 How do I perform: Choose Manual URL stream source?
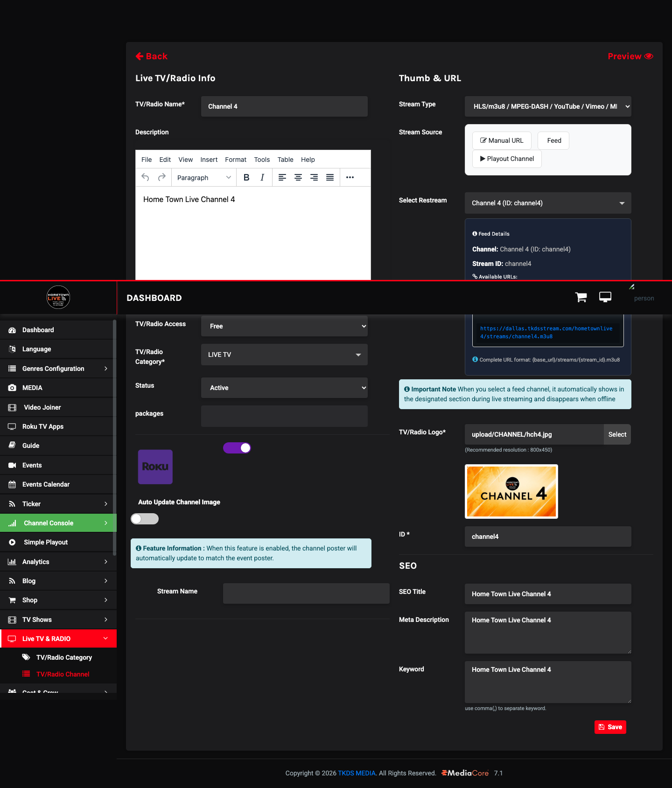tap(502, 140)
